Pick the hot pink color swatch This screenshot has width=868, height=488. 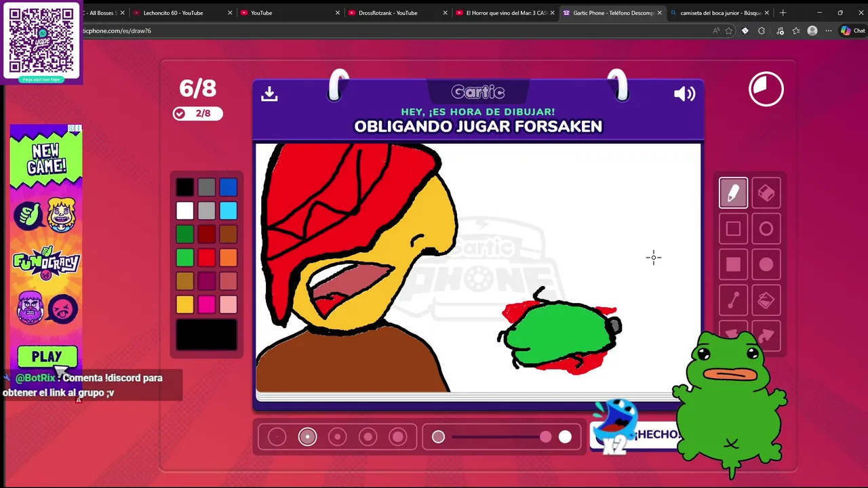pos(207,304)
